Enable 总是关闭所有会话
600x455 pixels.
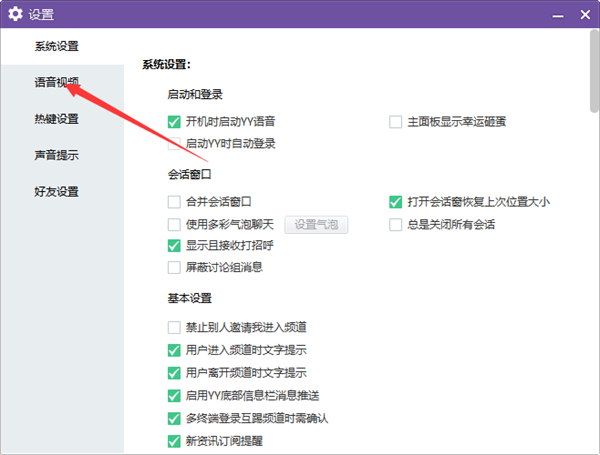[395, 224]
